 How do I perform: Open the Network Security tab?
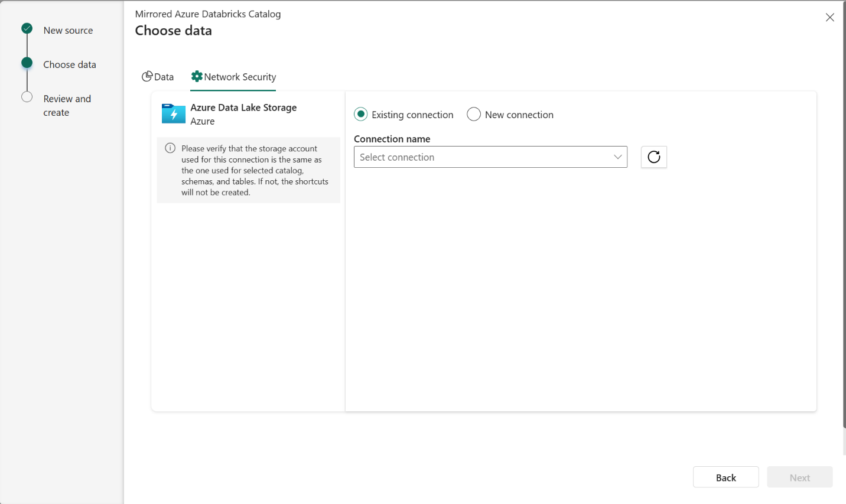pos(233,77)
